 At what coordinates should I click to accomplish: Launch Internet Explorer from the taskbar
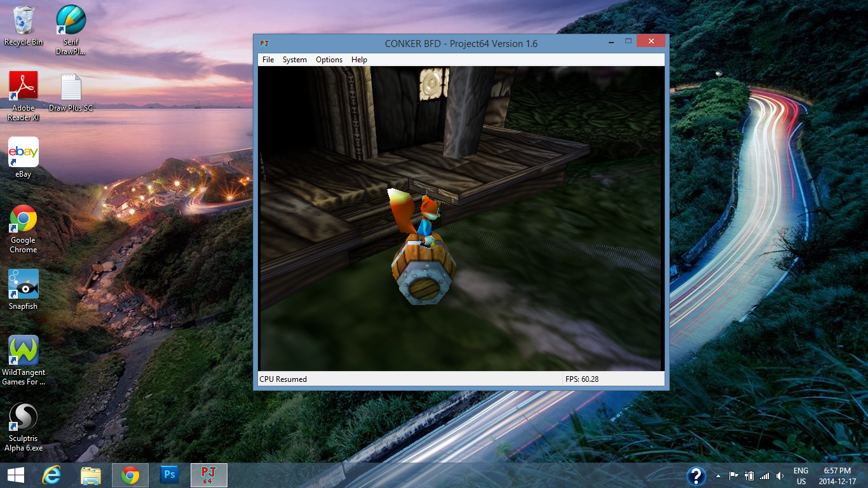[x=51, y=475]
